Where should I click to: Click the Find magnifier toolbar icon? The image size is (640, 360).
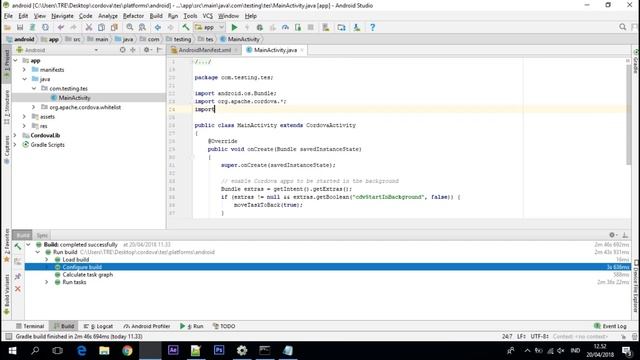tap(129, 27)
